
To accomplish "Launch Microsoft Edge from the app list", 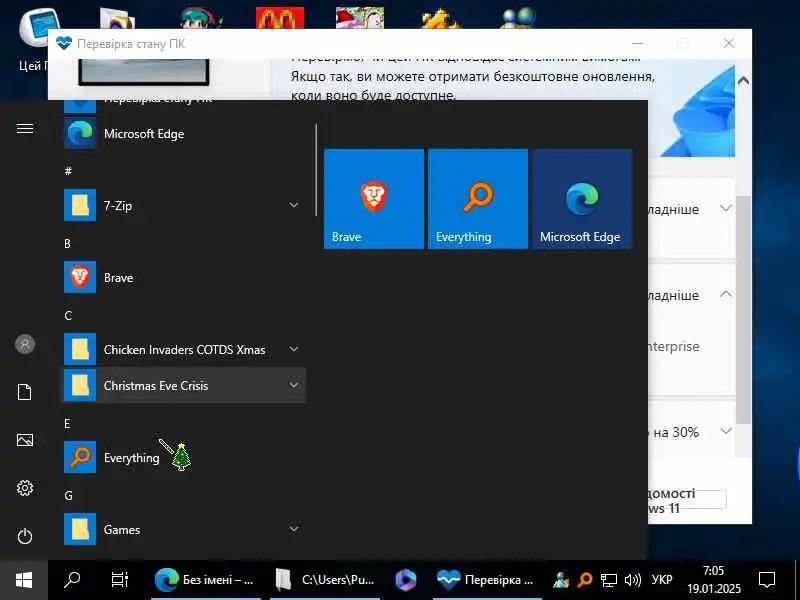I will pyautogui.click(x=184, y=134).
